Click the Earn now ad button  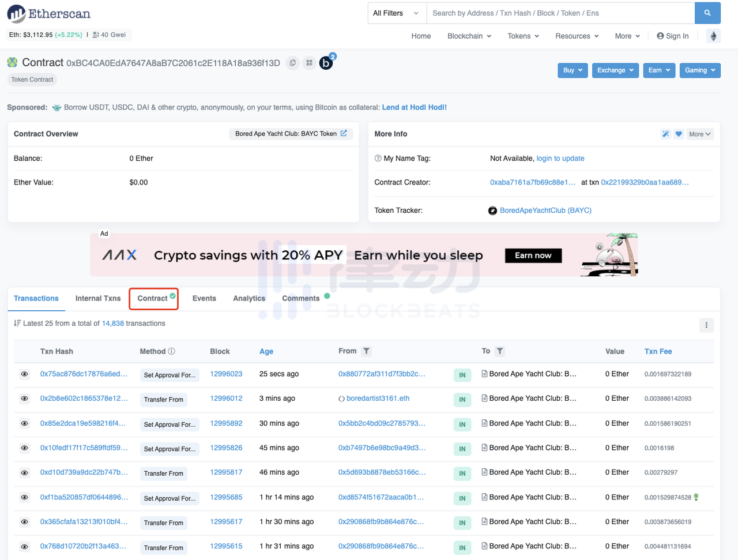(x=533, y=255)
